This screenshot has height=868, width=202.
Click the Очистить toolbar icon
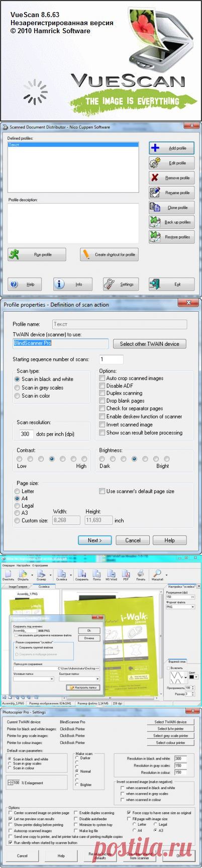point(8,575)
